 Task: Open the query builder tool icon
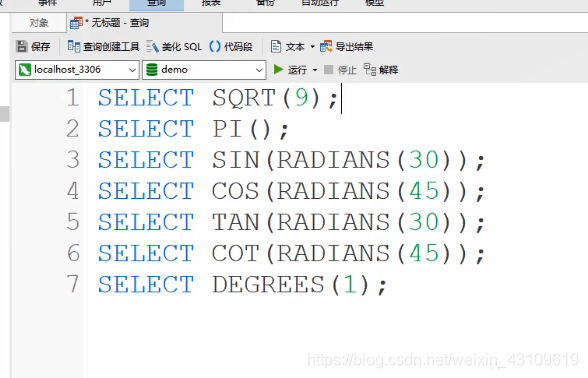pyautogui.click(x=74, y=46)
